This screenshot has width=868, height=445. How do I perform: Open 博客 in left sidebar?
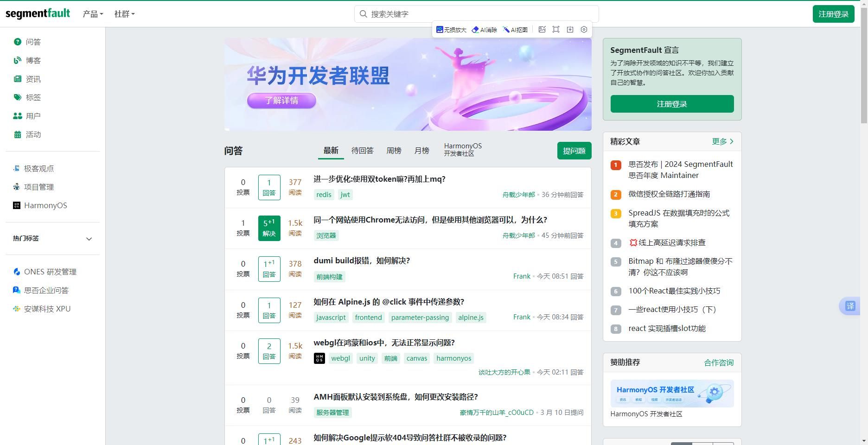pyautogui.click(x=27, y=60)
